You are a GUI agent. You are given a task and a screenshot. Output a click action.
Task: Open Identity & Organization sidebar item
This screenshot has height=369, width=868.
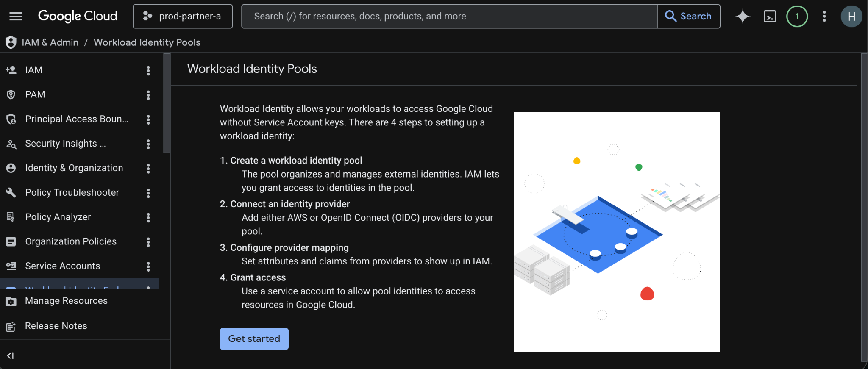[80, 168]
